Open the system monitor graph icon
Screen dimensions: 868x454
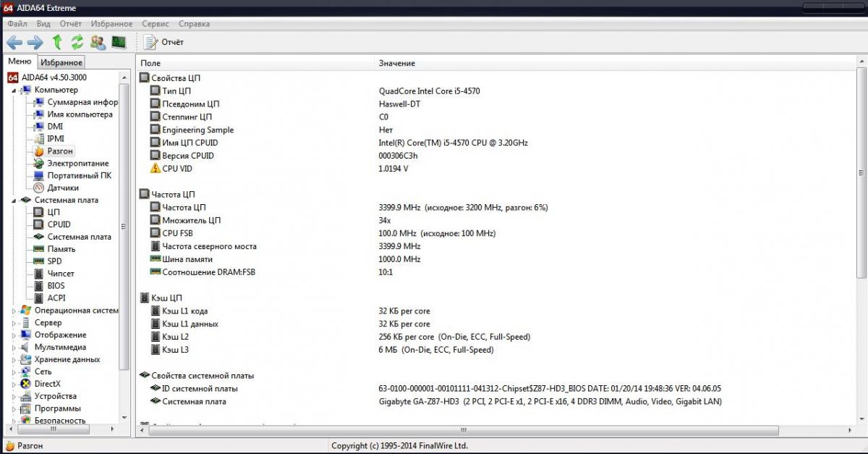pyautogui.click(x=119, y=42)
